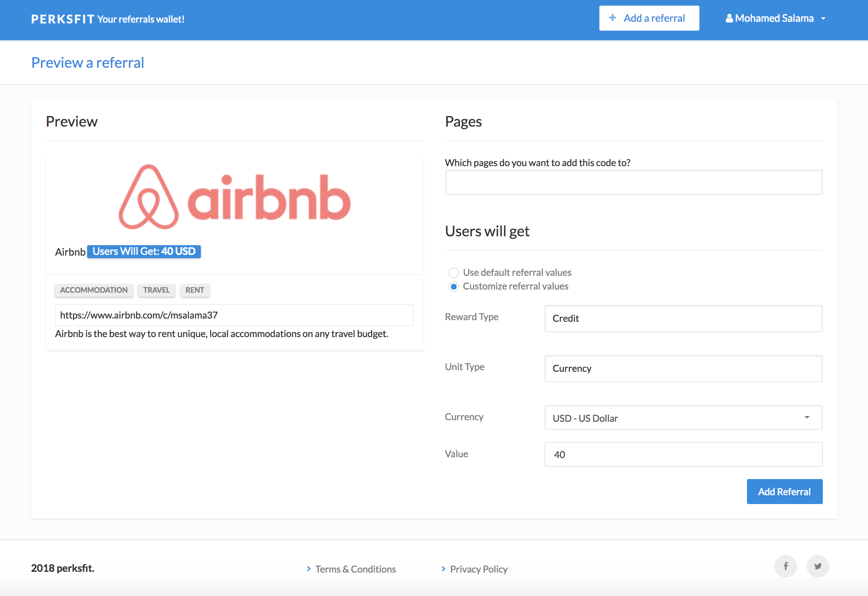Open the Currency USD - US Dollar dropdown

click(x=683, y=418)
